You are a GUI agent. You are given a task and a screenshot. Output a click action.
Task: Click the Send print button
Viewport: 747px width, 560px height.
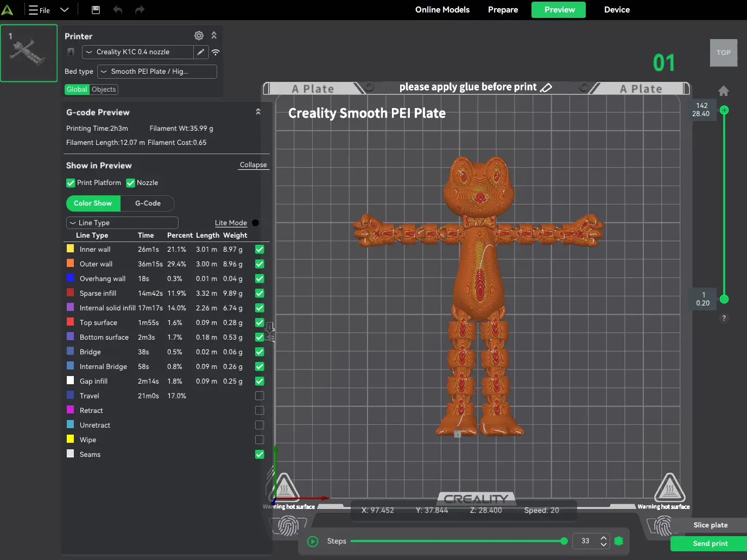click(x=710, y=544)
